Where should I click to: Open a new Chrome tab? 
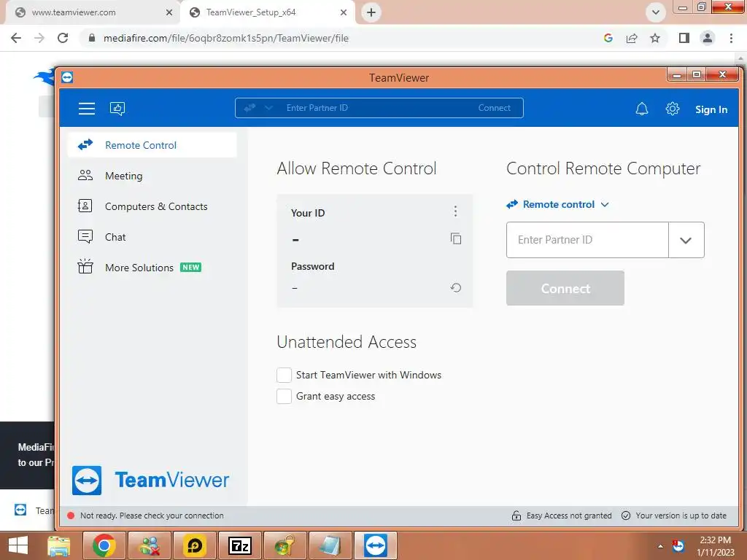click(371, 12)
